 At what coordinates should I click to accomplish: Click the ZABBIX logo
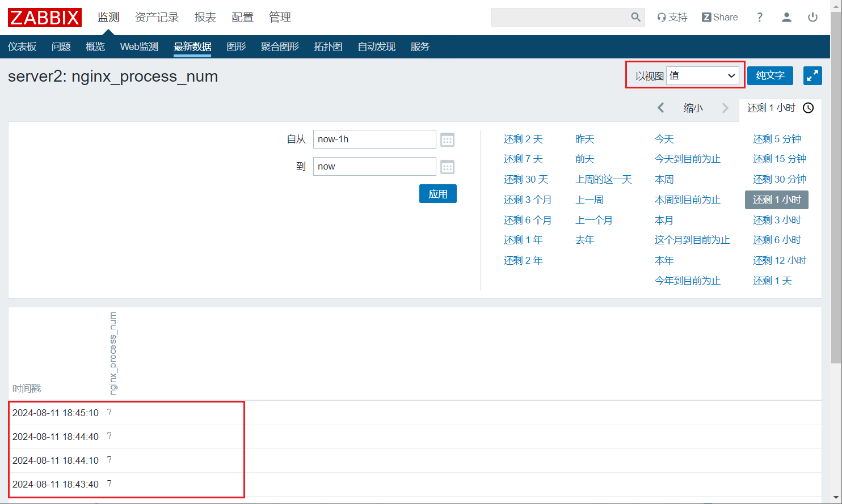tap(45, 18)
